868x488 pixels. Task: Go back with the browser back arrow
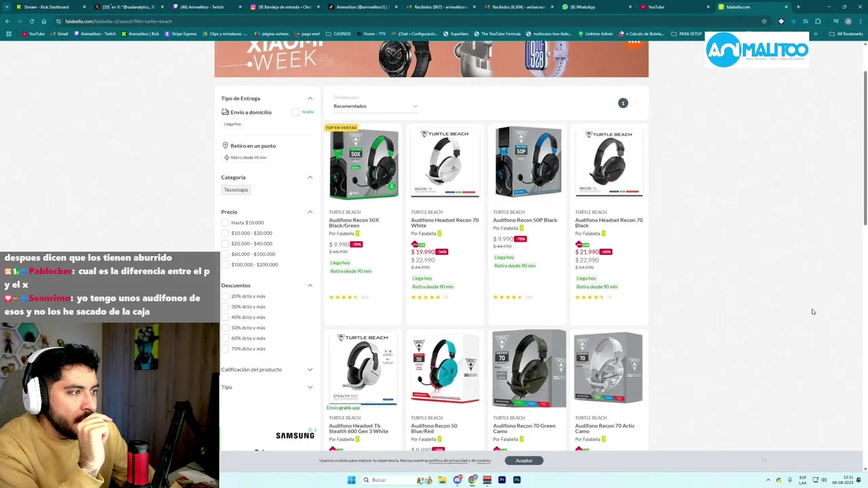7,21
